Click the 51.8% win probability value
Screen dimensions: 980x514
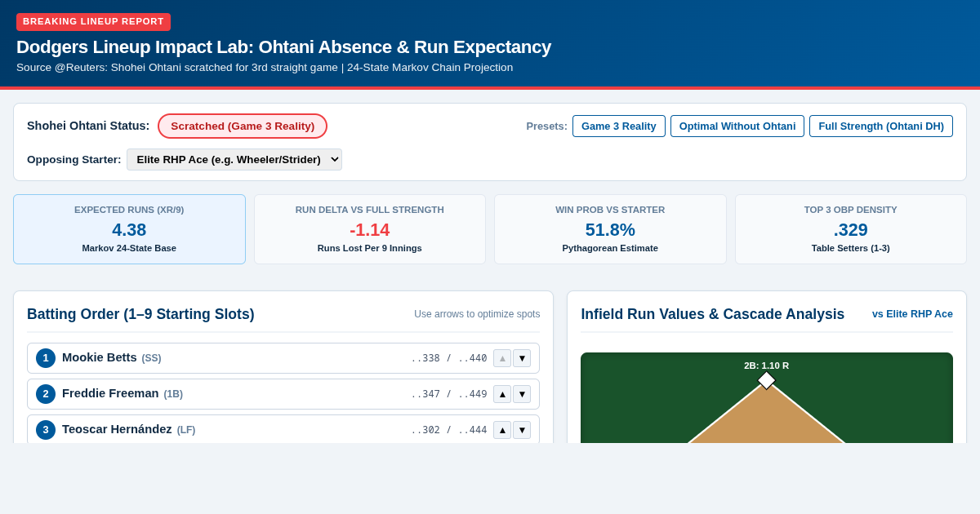[x=610, y=230]
